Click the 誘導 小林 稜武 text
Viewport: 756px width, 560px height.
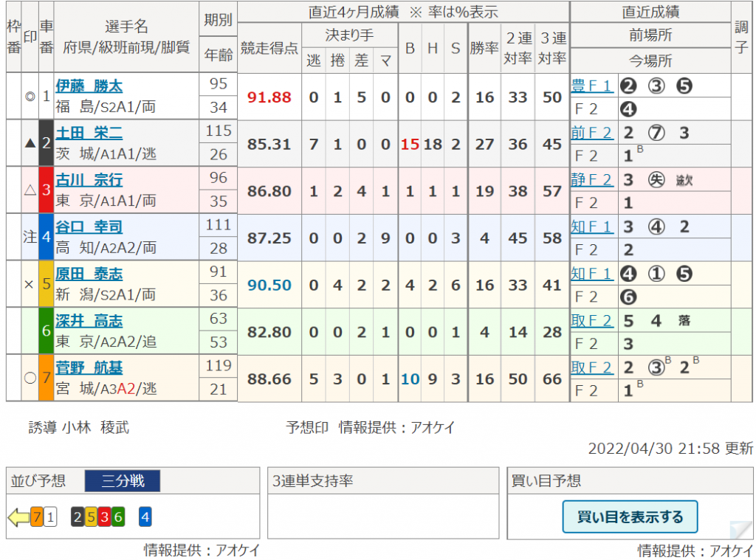click(x=78, y=427)
